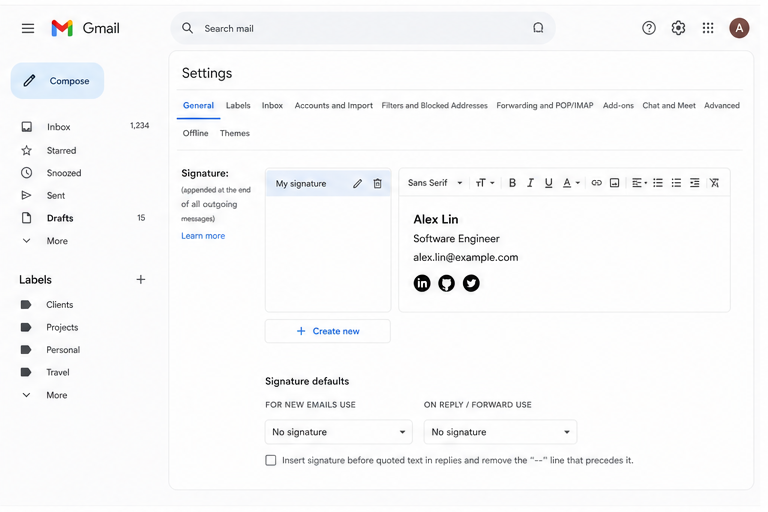Image resolution: width=768 pixels, height=512 pixels.
Task: Apply bold formatting in signature editor
Action: (x=512, y=183)
